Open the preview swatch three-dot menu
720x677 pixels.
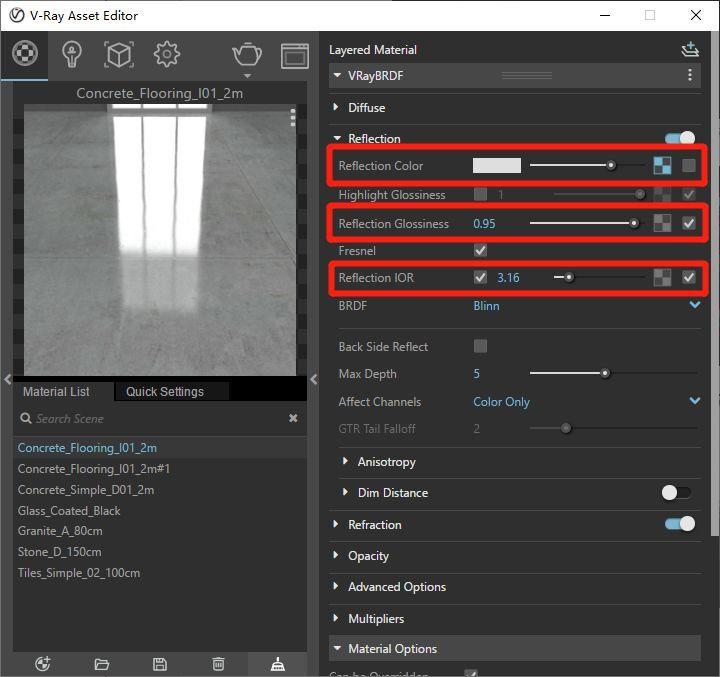(x=292, y=117)
